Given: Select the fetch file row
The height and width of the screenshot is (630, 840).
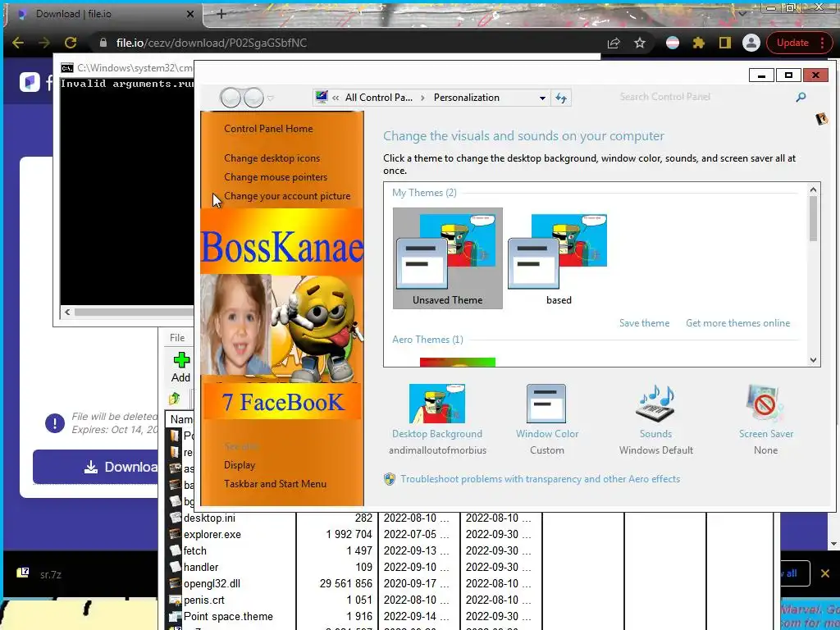Looking at the screenshot, I should point(194,550).
